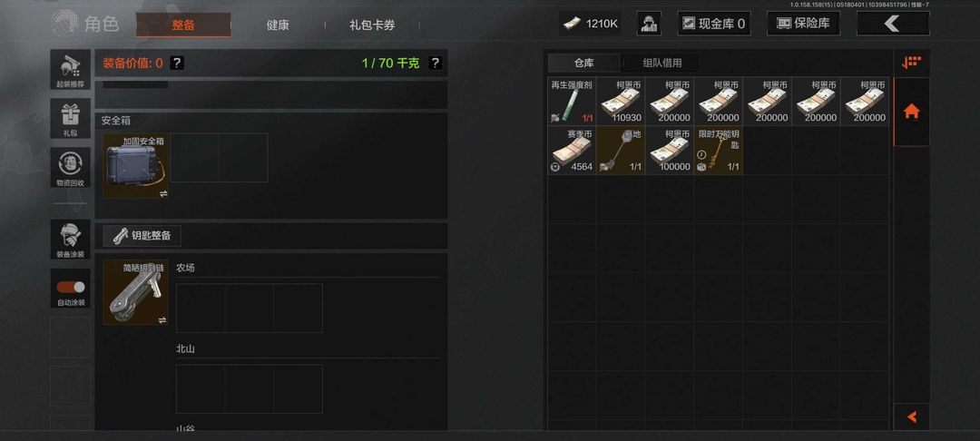Open the 物资回收 recycle icon
Screen dimensions: 980x441
pyautogui.click(x=71, y=167)
